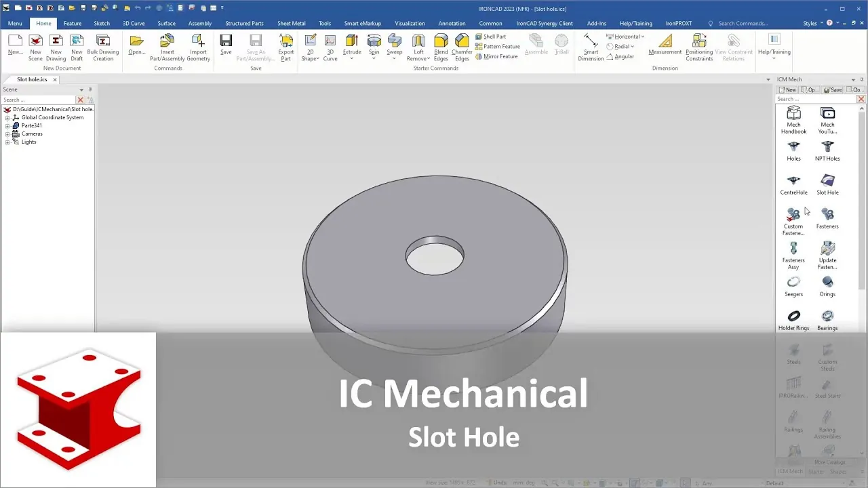Click the Angular dimension tool
Viewport: 868px width, 488px height.
pos(620,56)
